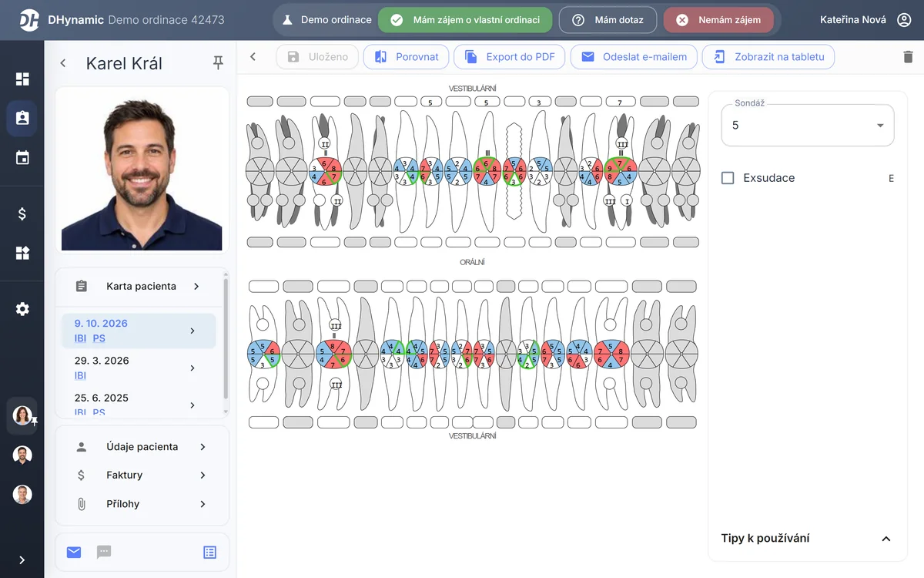Delete the chart with the trash icon
924x578 pixels.
[908, 56]
